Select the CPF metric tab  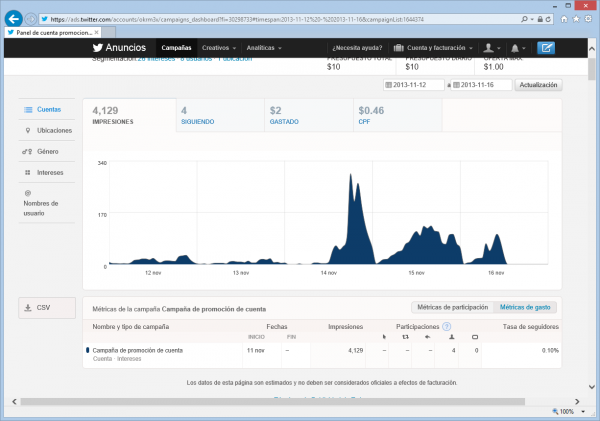click(398, 115)
